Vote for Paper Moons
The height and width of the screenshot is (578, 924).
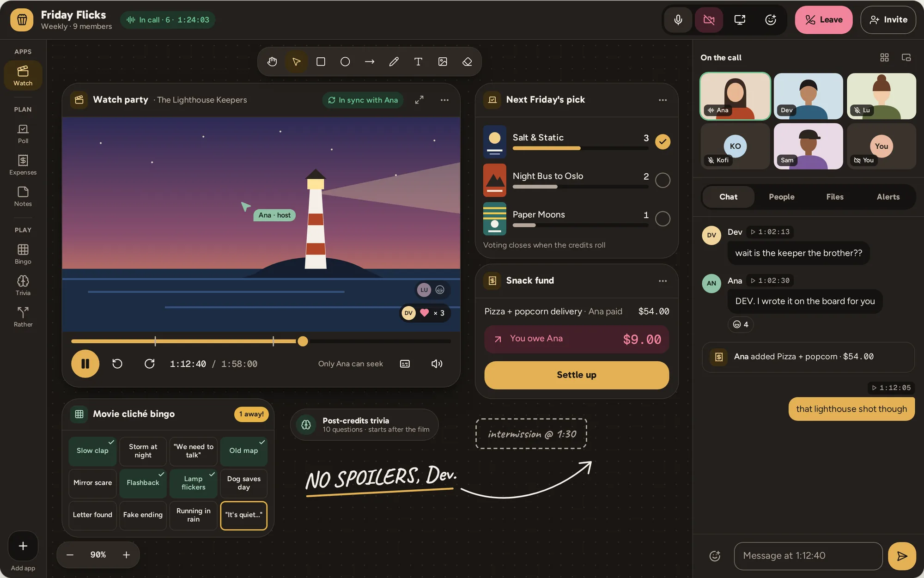coord(663,219)
